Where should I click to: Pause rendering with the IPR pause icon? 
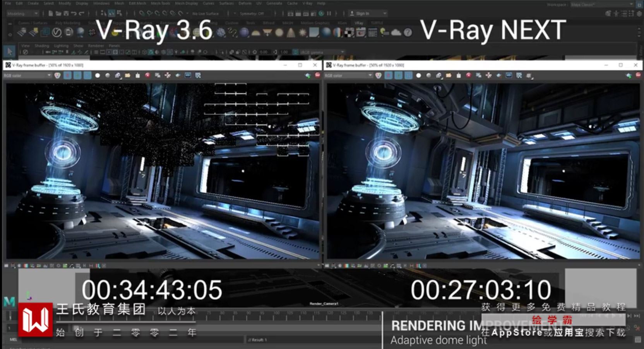click(x=329, y=14)
